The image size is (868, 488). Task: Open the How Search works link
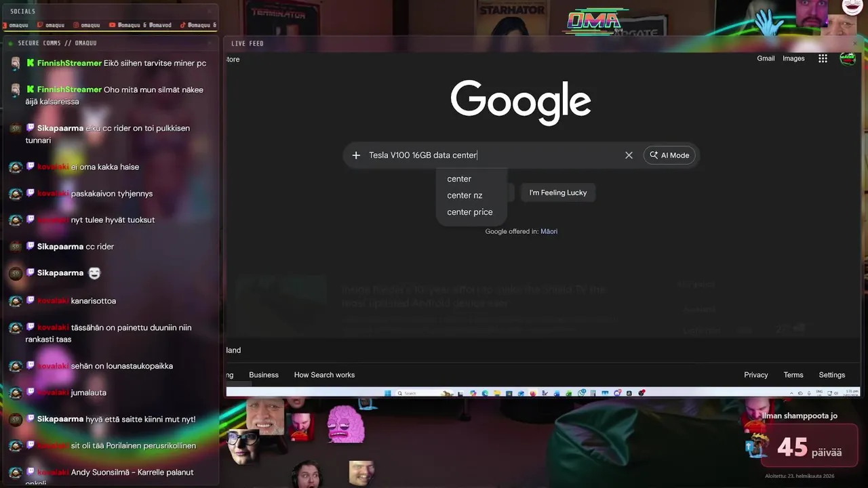(x=324, y=375)
